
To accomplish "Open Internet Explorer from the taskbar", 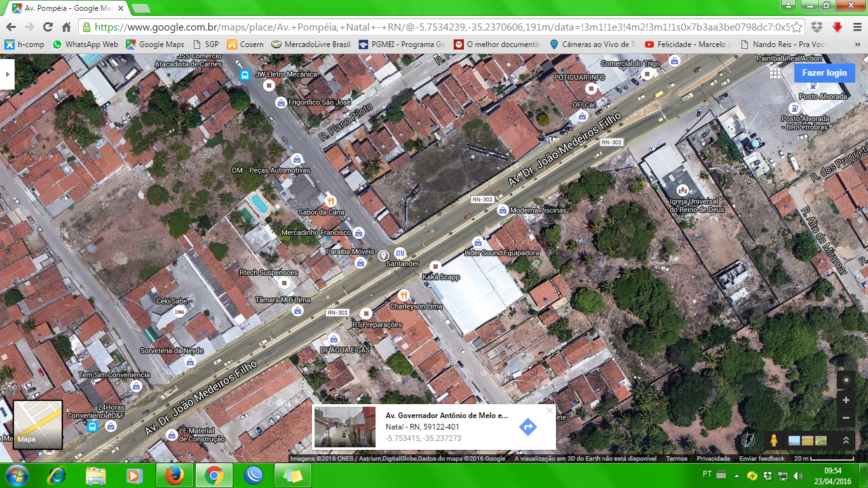I will [56, 475].
